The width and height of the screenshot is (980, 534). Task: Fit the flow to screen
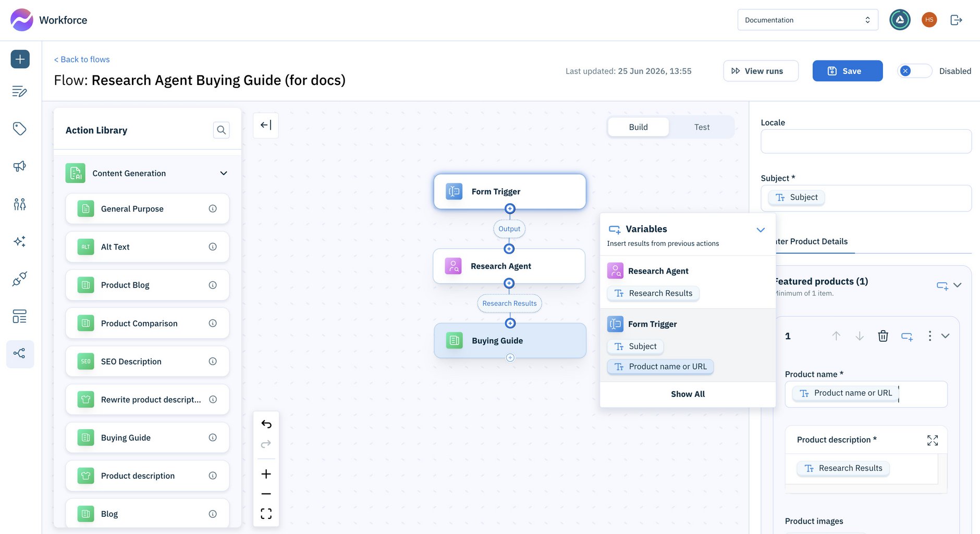266,514
